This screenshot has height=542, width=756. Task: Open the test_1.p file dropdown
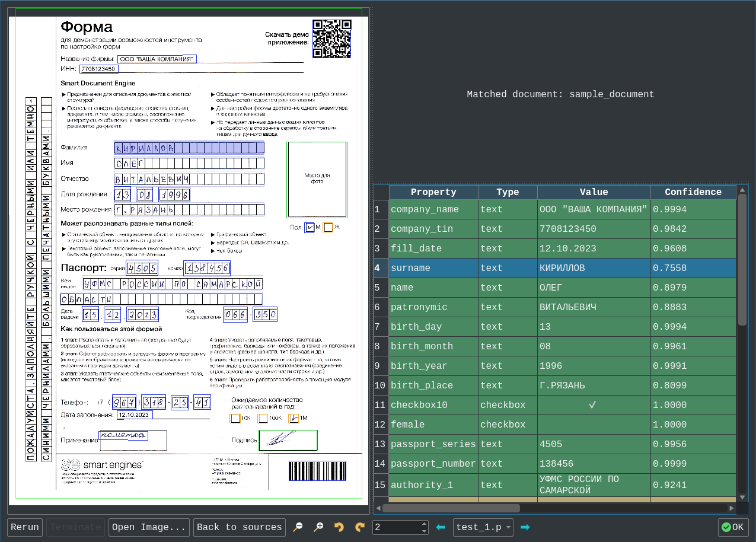tap(483, 527)
